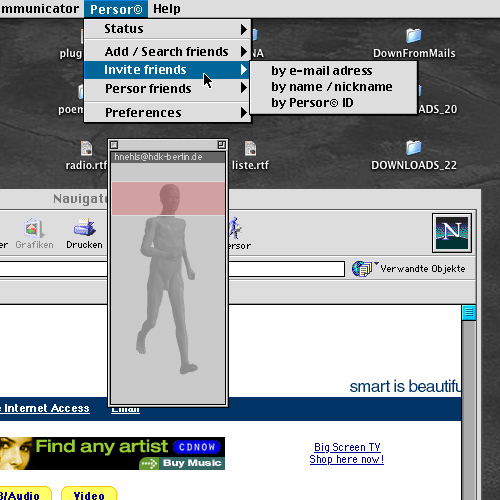The height and width of the screenshot is (500, 500).
Task: Open the Help menu
Action: point(167,9)
